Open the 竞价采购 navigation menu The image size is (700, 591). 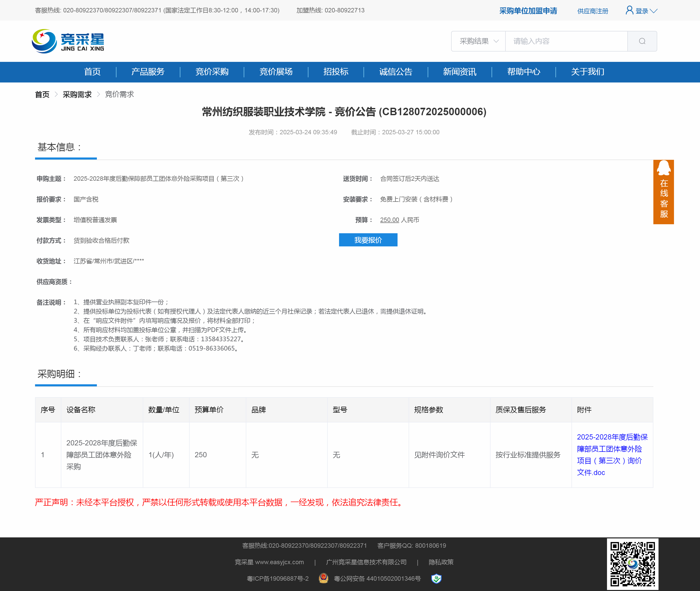212,72
